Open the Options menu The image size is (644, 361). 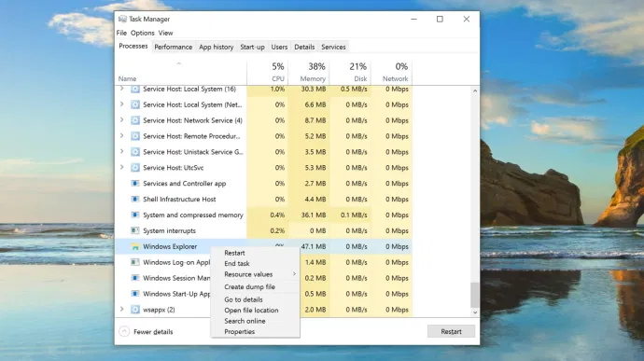tap(143, 33)
